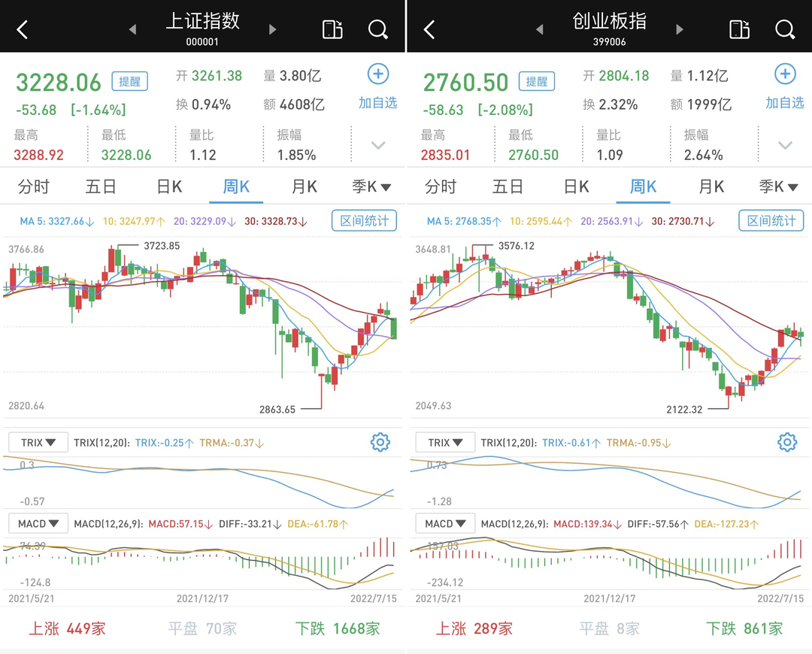
Task: Click 区间统计 button on 上证指数 chart
Action: (364, 221)
